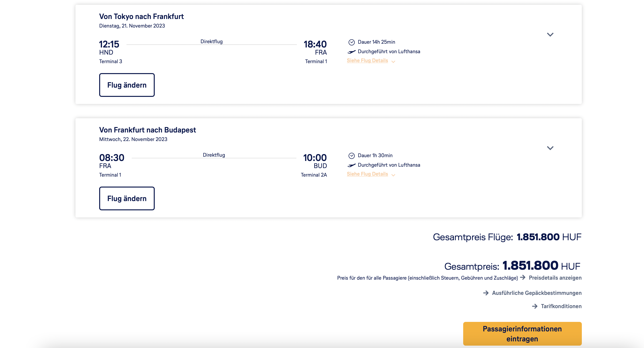Expand the Frankfurt to Budapest flight card

550,148
